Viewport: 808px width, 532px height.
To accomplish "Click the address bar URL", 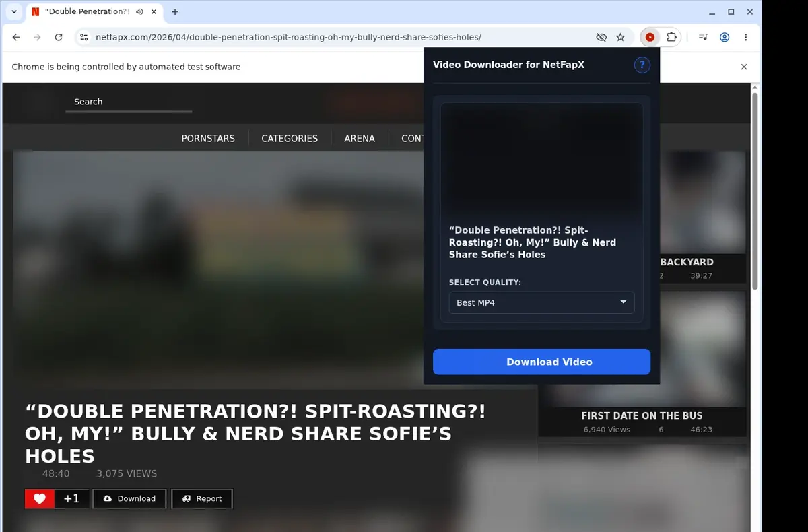I will tap(288, 38).
